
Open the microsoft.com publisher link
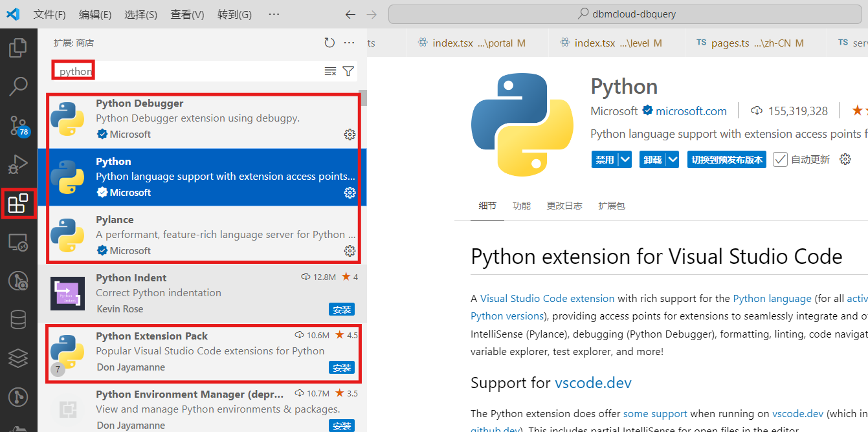click(691, 111)
